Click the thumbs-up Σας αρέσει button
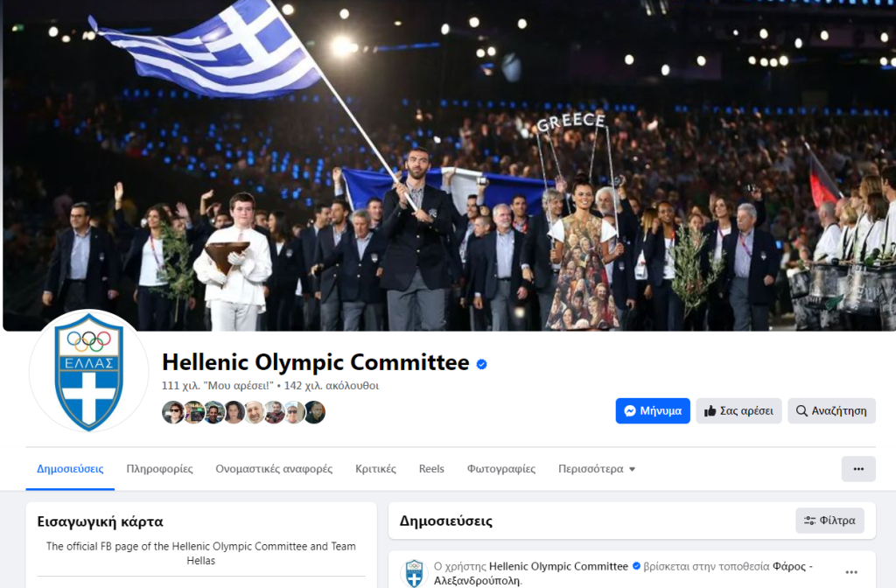The width and height of the screenshot is (896, 588). 738,411
